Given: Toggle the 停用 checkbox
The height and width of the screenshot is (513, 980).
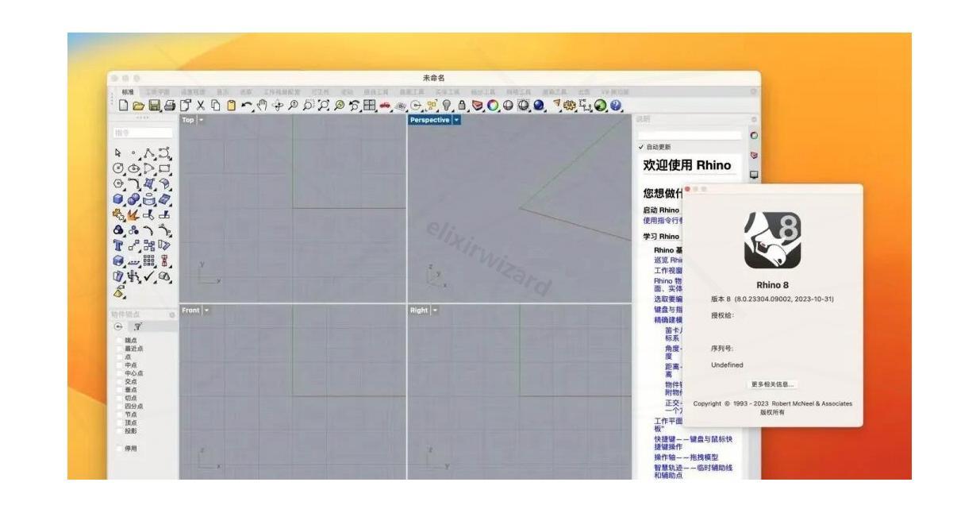Looking at the screenshot, I should coord(120,449).
